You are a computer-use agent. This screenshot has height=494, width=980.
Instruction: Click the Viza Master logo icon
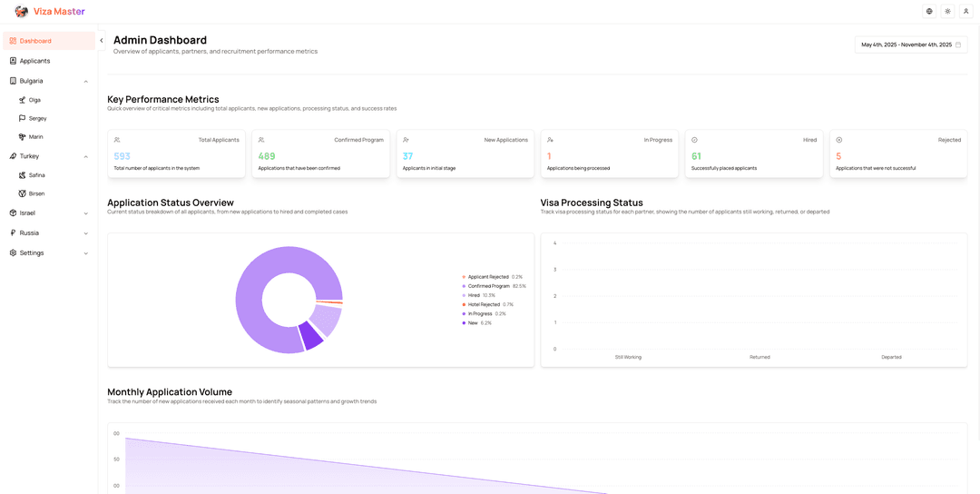pyautogui.click(x=21, y=11)
